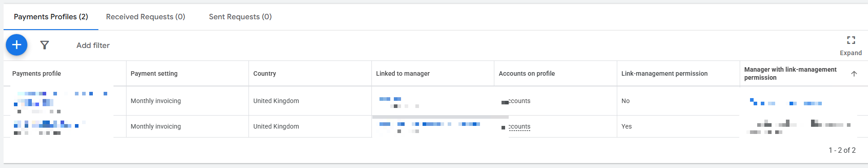Select first row Monthly invoicing cell
This screenshot has width=868, height=168.
click(x=188, y=101)
